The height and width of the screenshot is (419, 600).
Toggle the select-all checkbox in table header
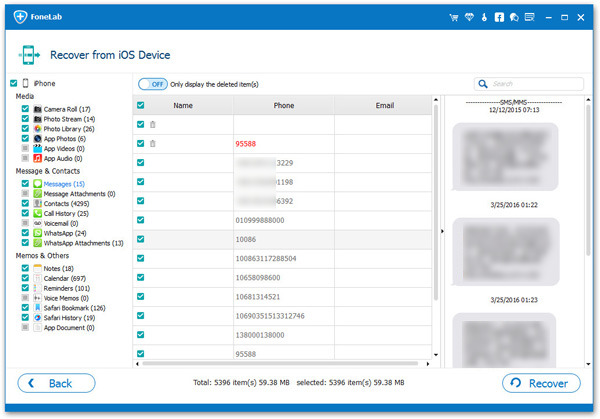140,105
